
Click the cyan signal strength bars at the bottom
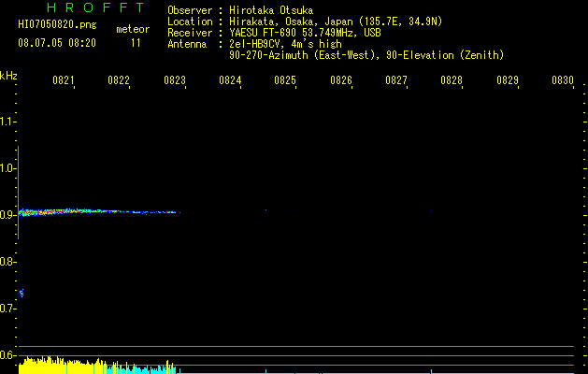pyautogui.click(x=142, y=368)
